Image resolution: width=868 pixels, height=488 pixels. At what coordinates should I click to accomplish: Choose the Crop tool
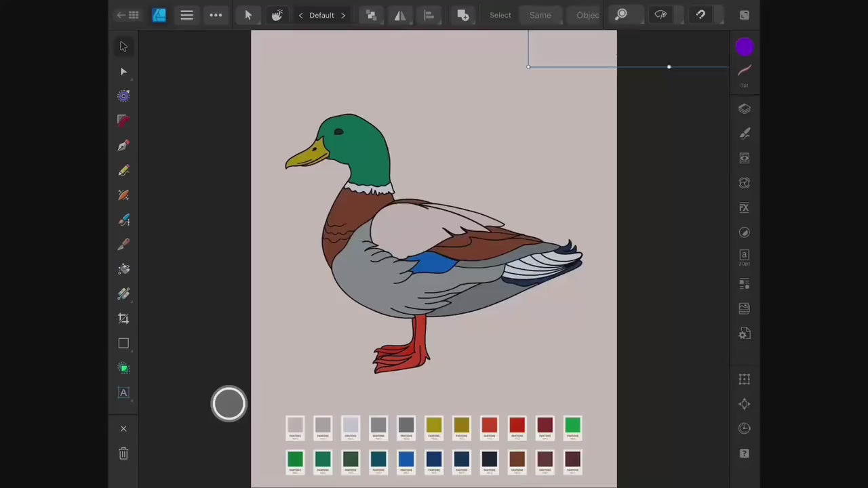pos(123,319)
